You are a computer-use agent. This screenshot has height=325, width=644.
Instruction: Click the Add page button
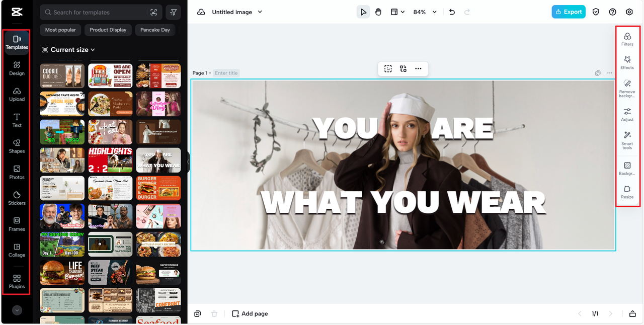[250, 313]
